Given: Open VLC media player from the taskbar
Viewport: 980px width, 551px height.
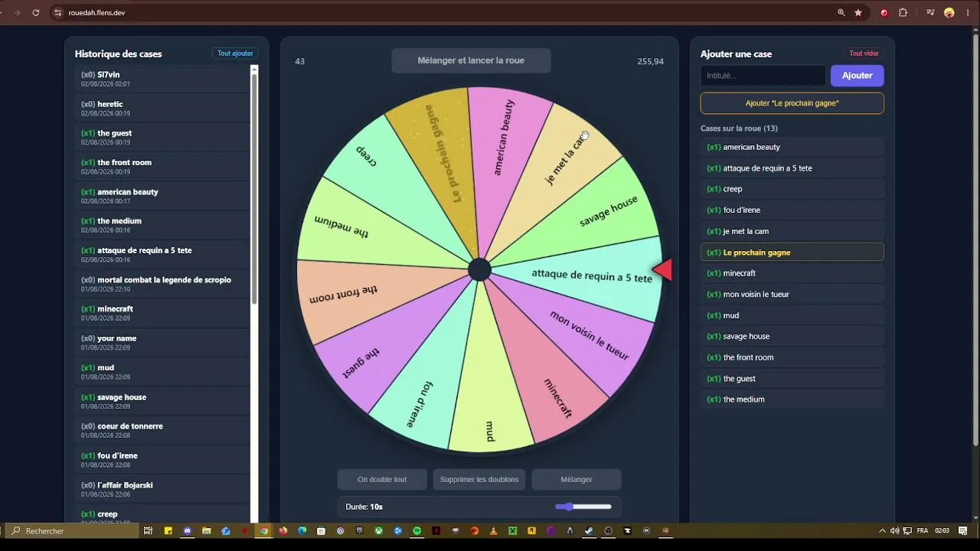Looking at the screenshot, I should [494, 530].
